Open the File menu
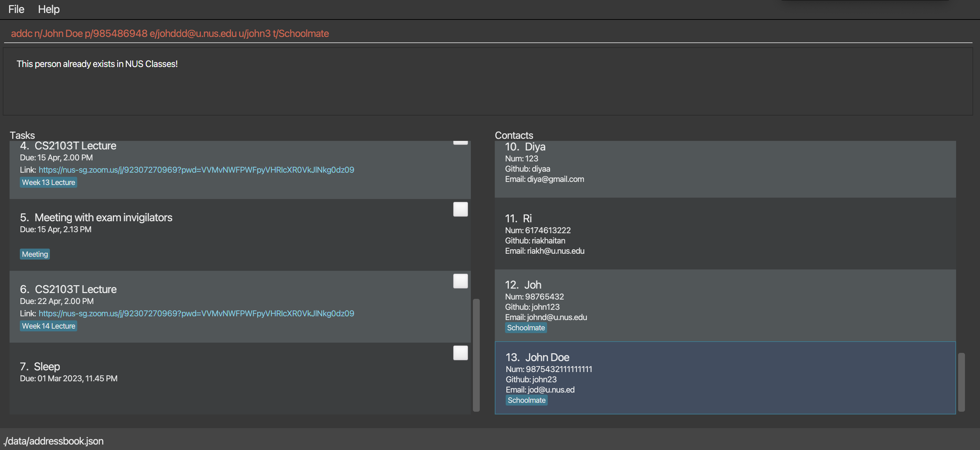The image size is (980, 450). [16, 9]
